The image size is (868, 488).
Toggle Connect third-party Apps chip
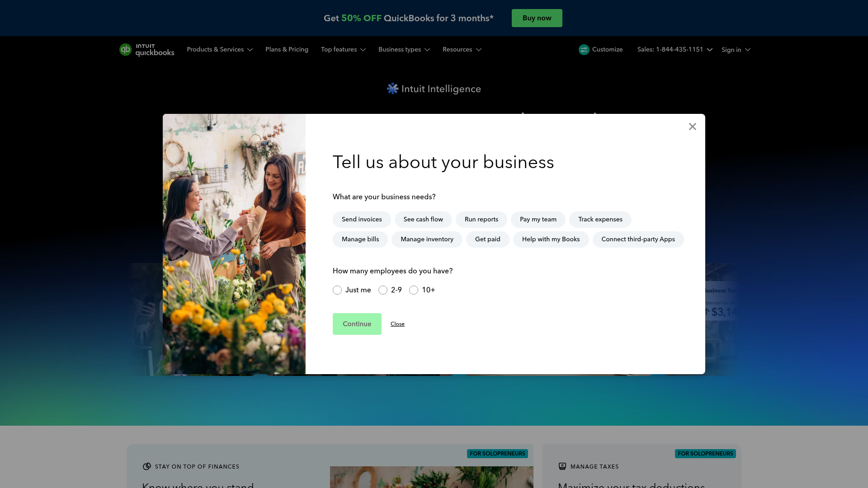(638, 239)
